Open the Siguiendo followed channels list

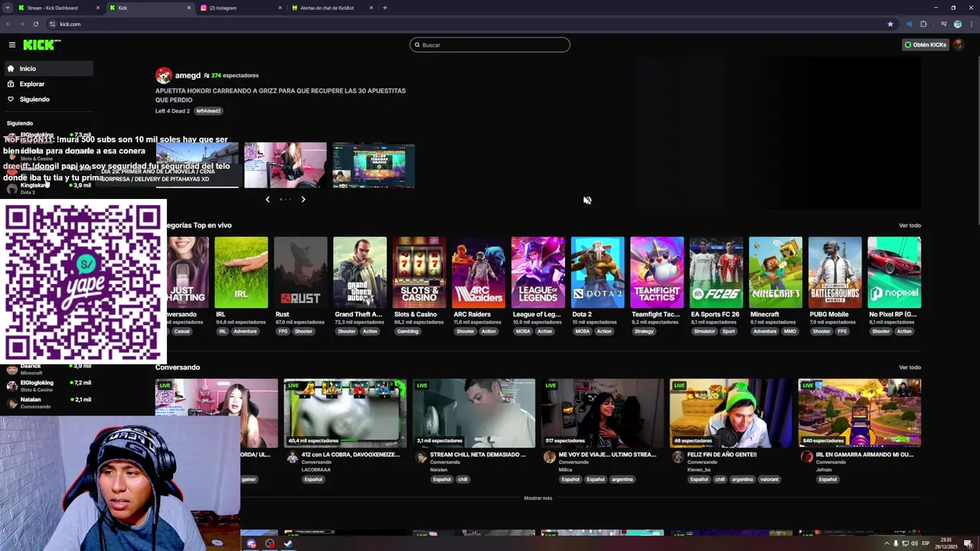point(48,99)
